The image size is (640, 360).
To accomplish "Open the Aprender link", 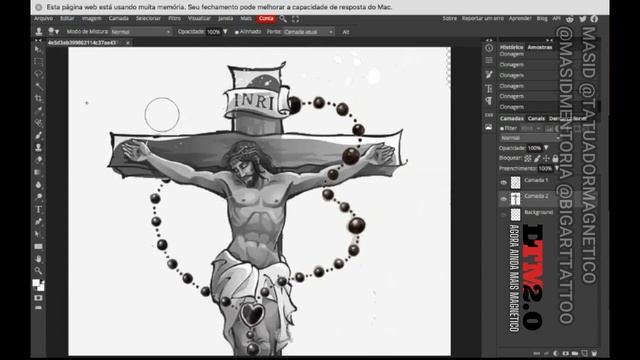I will [520, 19].
